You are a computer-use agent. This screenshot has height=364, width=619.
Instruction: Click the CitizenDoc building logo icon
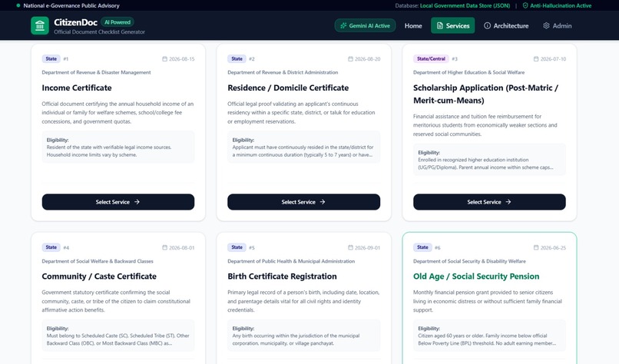click(40, 25)
